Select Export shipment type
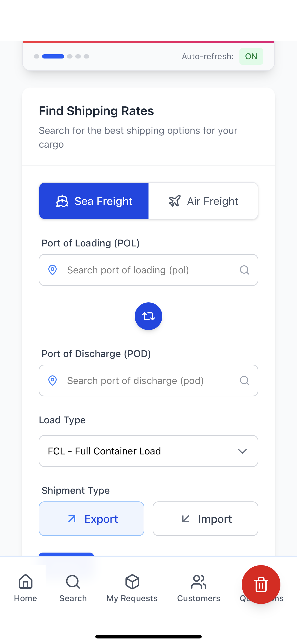 pos(91,519)
